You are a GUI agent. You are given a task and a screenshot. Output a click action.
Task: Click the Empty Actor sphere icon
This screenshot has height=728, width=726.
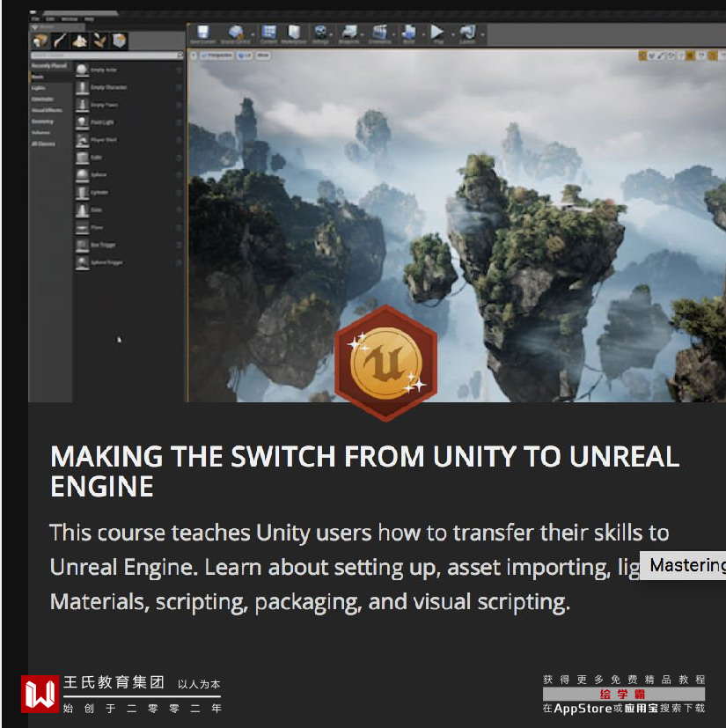tap(82, 70)
